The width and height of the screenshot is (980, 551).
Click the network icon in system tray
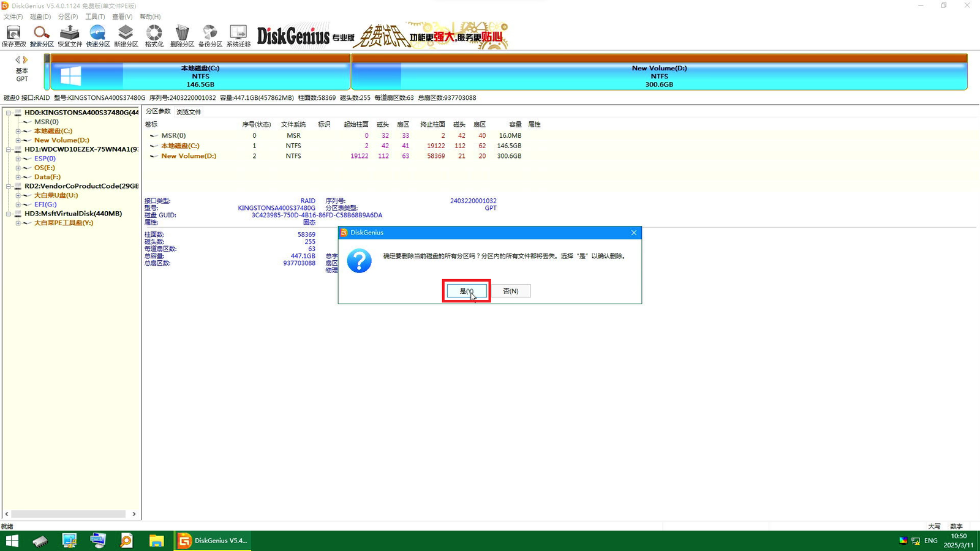[x=916, y=541]
